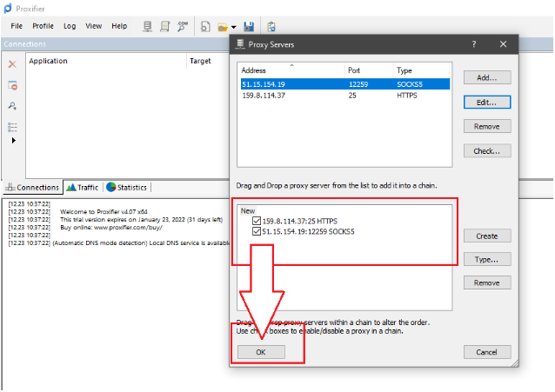Open the View menu
Screen dimensions: 555x392
(93, 26)
